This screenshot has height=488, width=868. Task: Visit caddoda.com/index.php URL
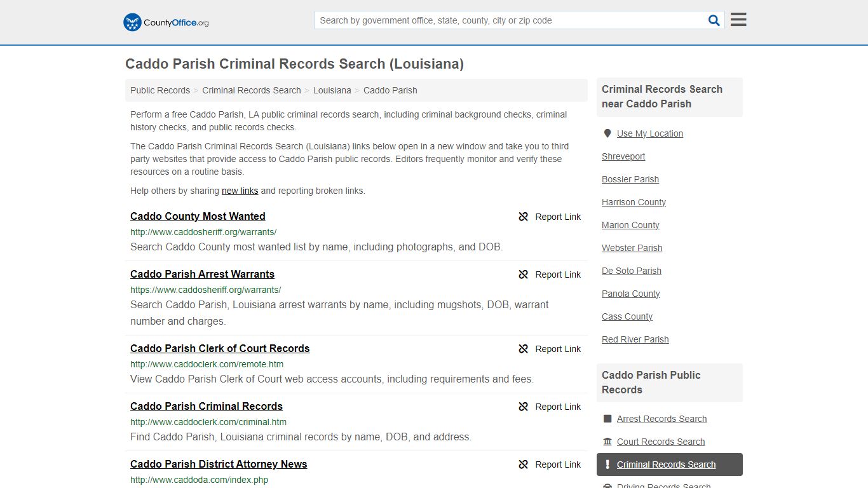click(199, 480)
